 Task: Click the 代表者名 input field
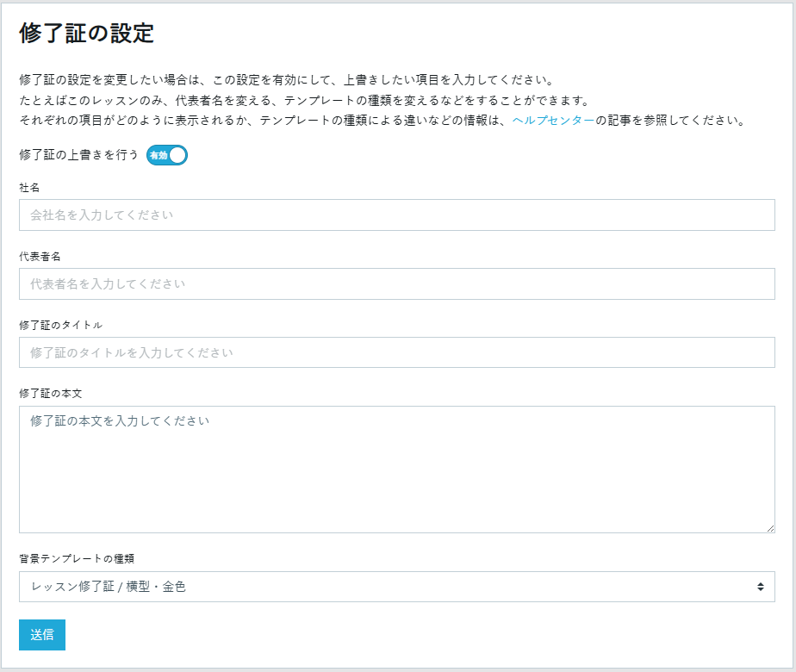[397, 283]
